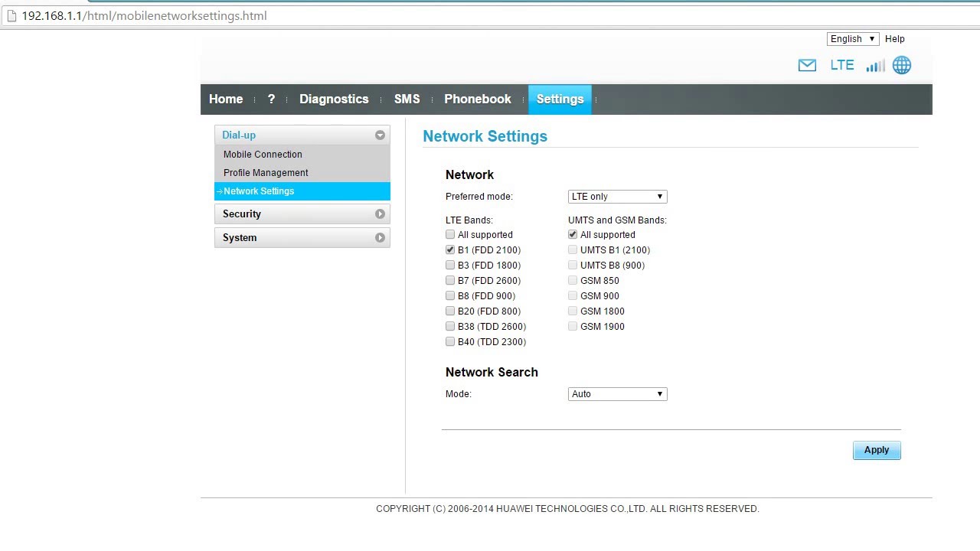
Task: Click the page icon in address bar
Action: pyautogui.click(x=11, y=15)
